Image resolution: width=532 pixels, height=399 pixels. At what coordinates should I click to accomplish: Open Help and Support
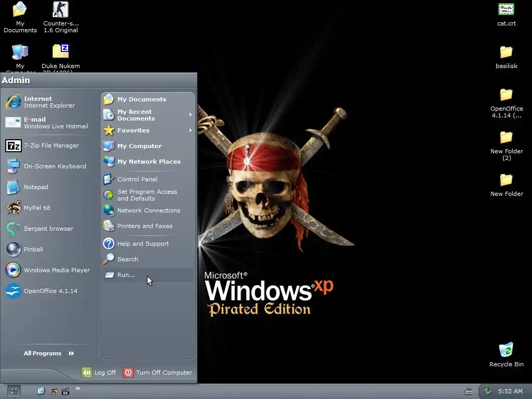pos(148,244)
